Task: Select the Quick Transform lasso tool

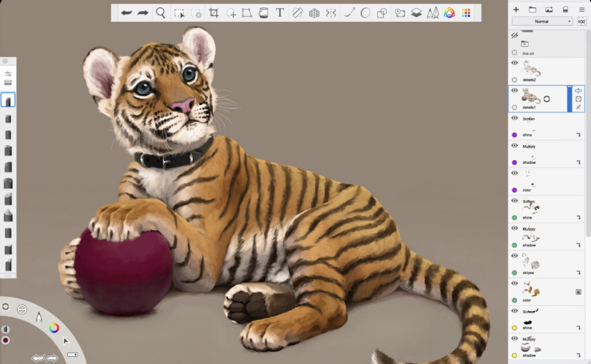Action: point(231,13)
